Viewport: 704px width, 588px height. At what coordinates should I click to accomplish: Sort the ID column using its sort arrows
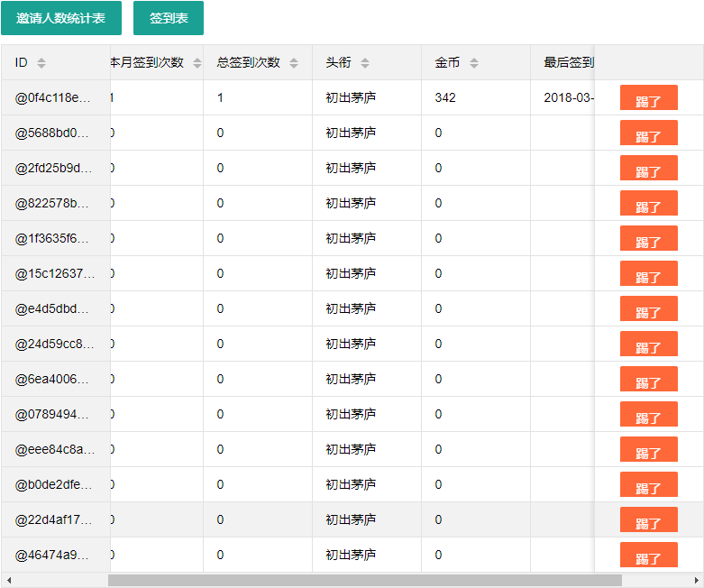[x=41, y=63]
